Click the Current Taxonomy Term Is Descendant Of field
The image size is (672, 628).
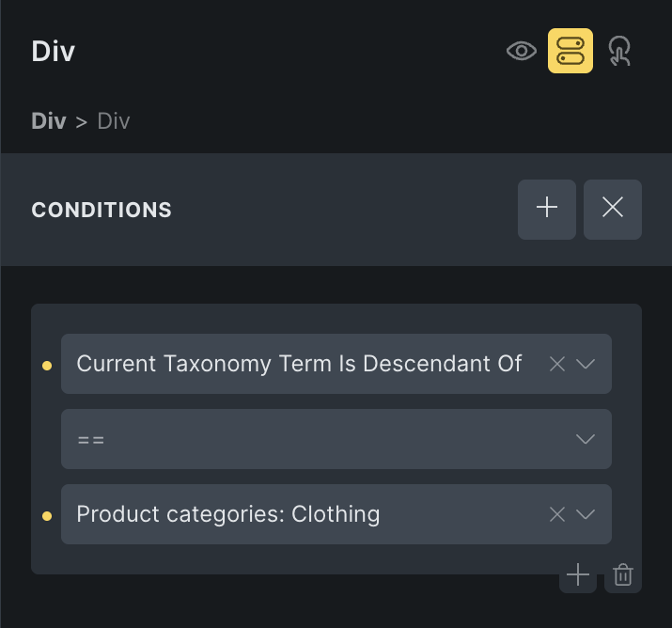pyautogui.click(x=336, y=364)
